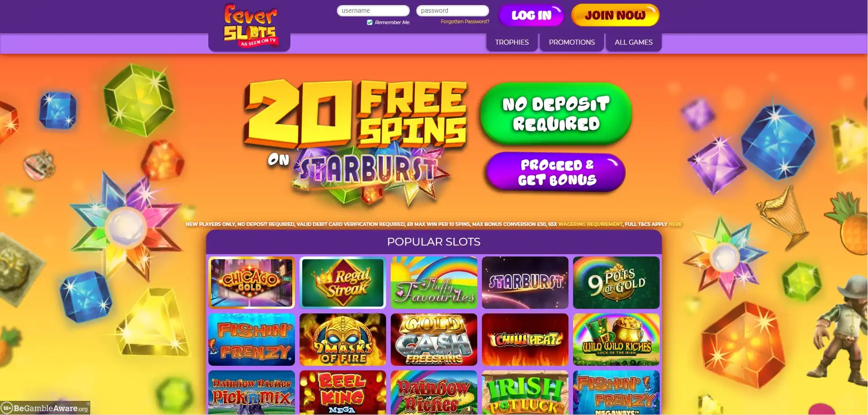Open the Chicago Gold slot game
Screen dimensions: 868x415
252,282
